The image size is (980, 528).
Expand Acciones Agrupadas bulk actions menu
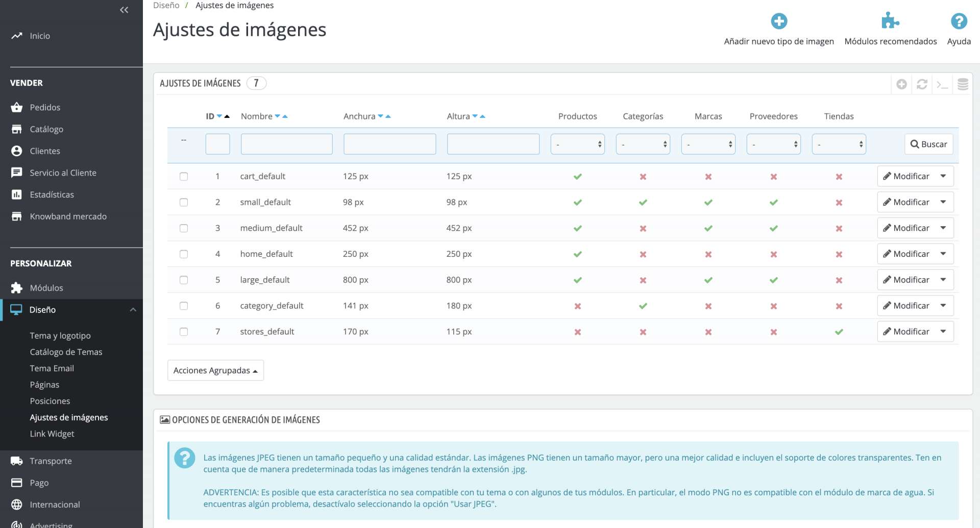click(x=215, y=371)
